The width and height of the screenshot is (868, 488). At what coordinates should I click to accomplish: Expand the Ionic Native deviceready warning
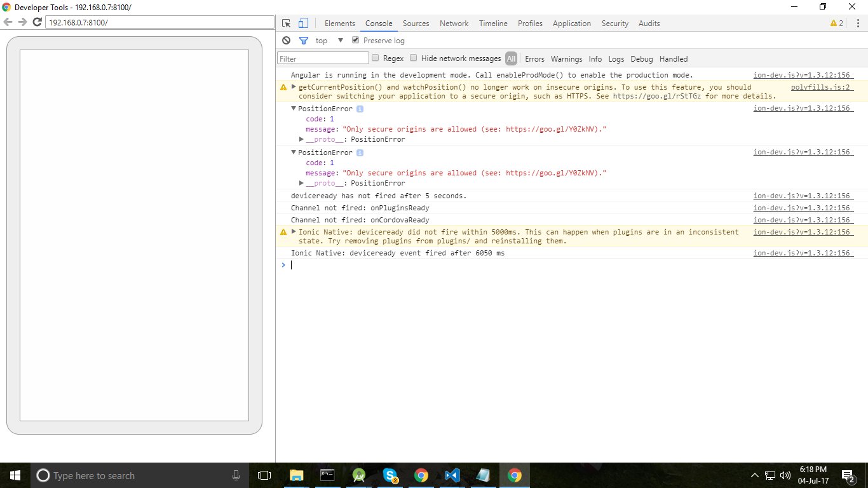[x=294, y=232]
